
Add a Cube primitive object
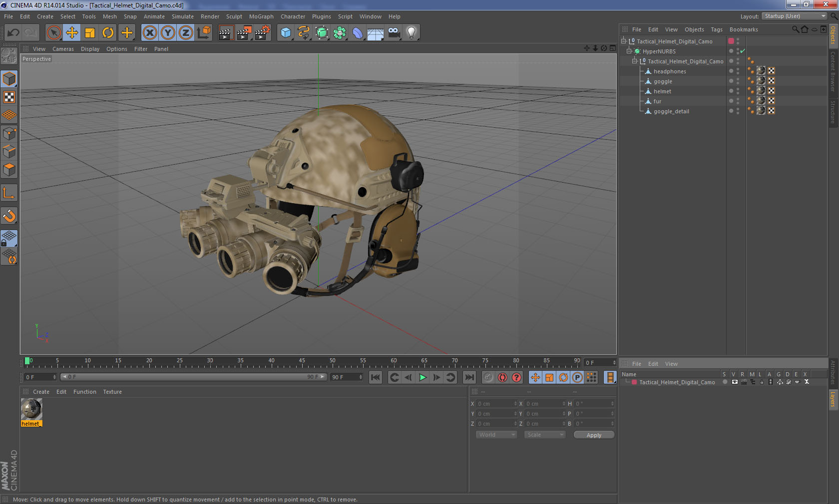pyautogui.click(x=286, y=33)
